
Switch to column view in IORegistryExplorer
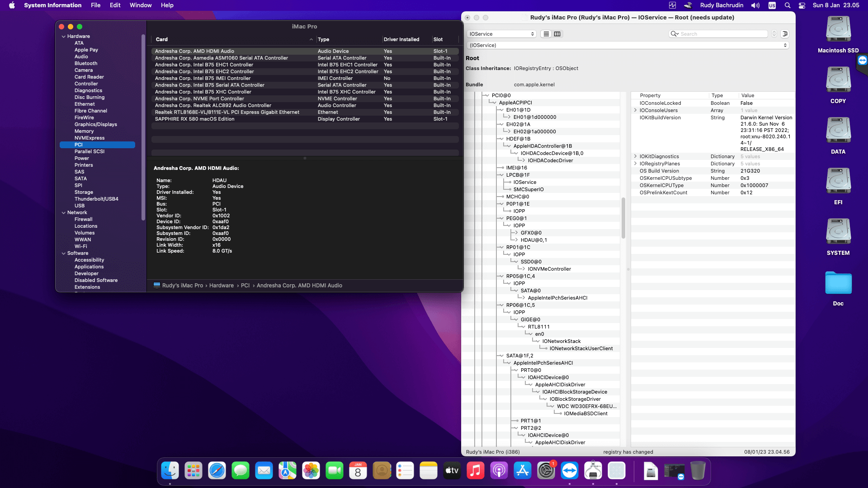coord(557,34)
